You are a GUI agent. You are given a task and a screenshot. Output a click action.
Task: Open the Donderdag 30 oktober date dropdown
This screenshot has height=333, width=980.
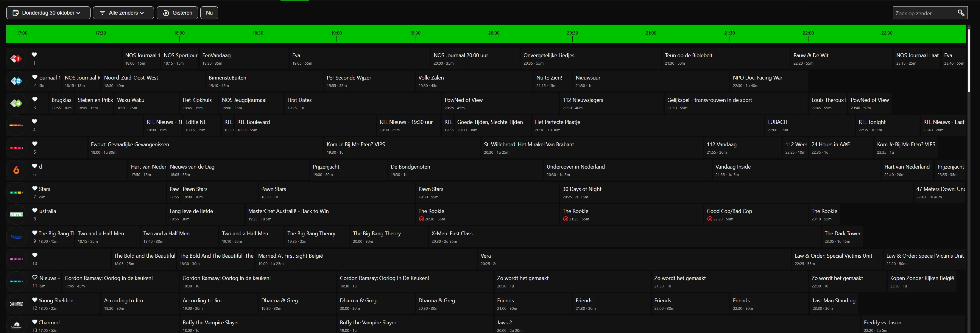pos(48,13)
